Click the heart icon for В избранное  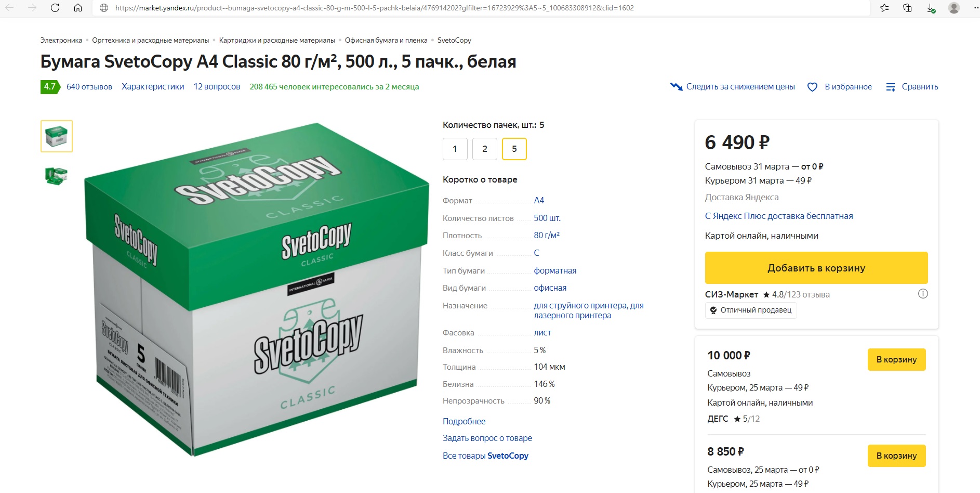[812, 87]
